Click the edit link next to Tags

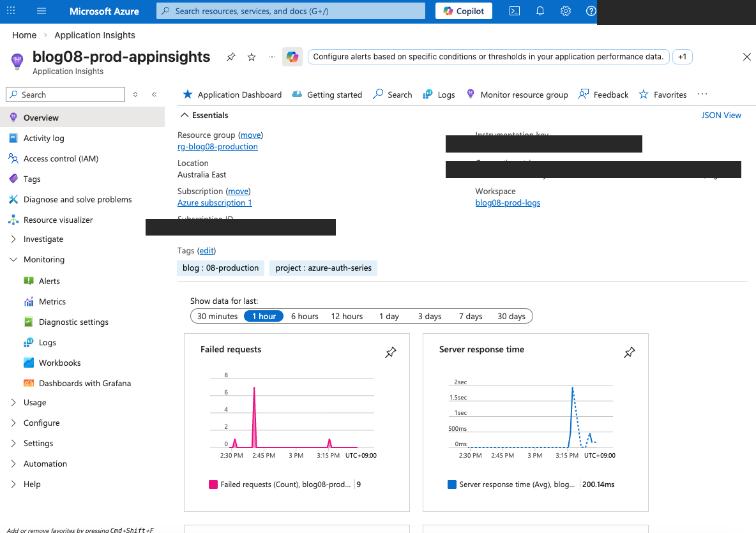206,251
